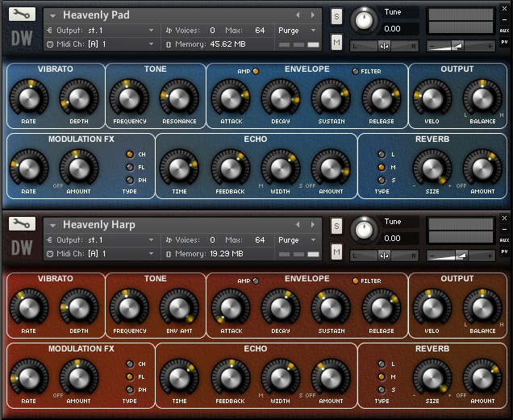Go to previous preset for Heavenly Harp
Image resolution: width=513 pixels, height=420 pixels.
pyautogui.click(x=298, y=225)
